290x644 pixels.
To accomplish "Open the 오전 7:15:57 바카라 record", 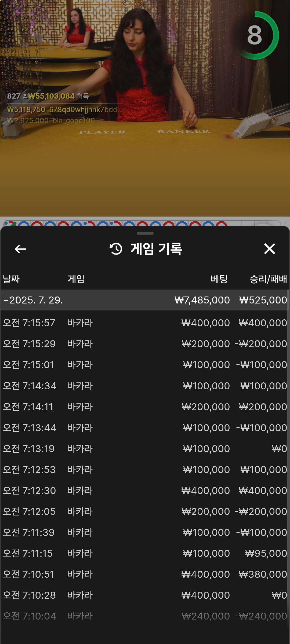I will (x=145, y=323).
